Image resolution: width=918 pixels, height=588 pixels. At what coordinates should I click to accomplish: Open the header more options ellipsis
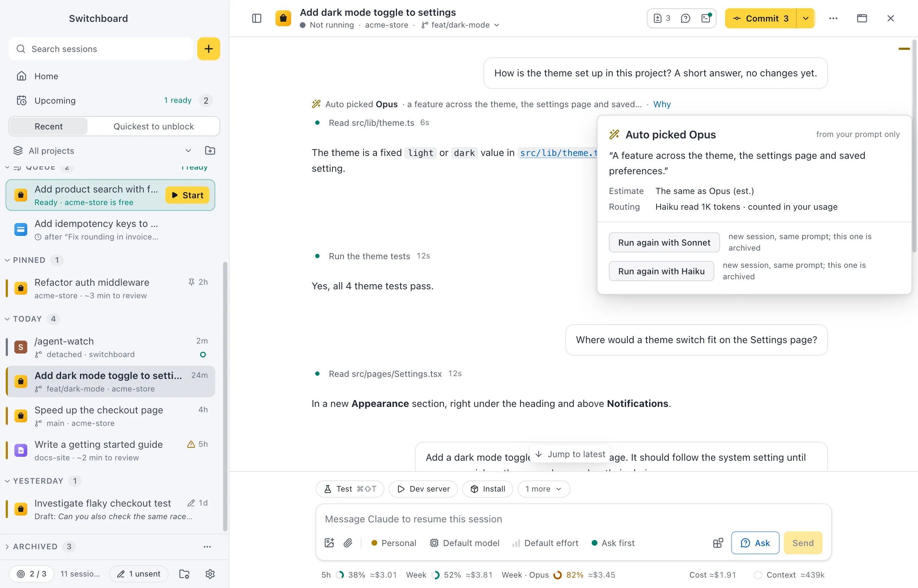833,18
